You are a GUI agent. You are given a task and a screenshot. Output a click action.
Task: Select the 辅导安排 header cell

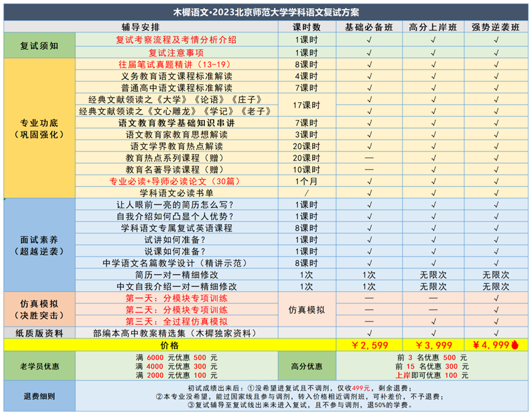tap(141, 27)
